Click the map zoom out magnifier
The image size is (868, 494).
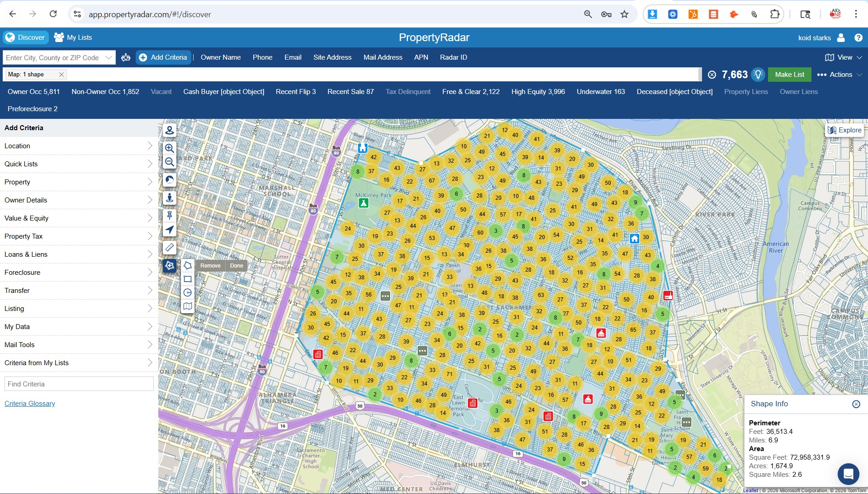(x=170, y=162)
